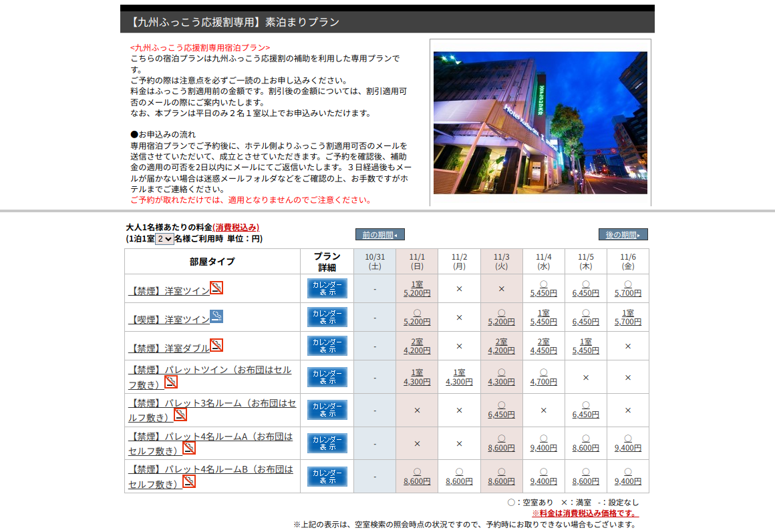
Task: Show calendar for 【禁煙】洋室ダブル
Action: tap(327, 346)
